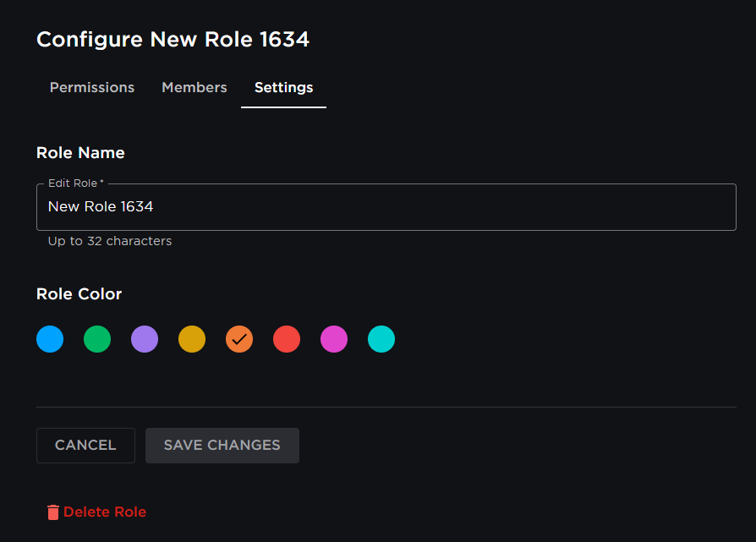This screenshot has height=542, width=756.
Task: Select the green role color
Action: (97, 339)
